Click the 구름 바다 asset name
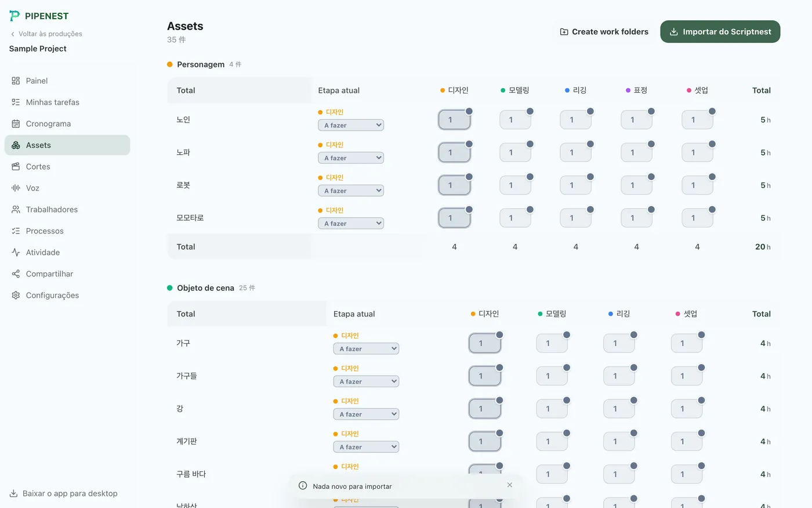This screenshot has width=812, height=508. [x=191, y=474]
